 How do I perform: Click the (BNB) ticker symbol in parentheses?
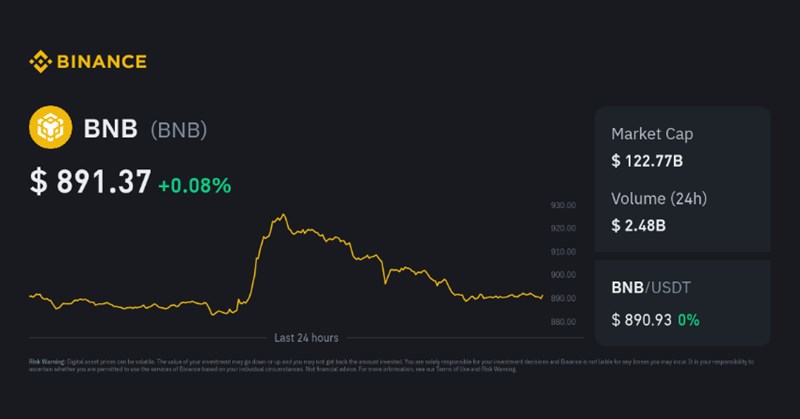179,131
